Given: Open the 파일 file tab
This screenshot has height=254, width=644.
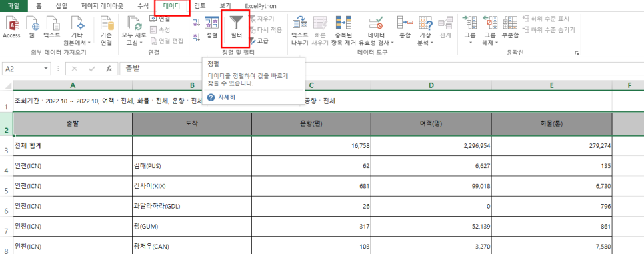Looking at the screenshot, I should coord(13,6).
